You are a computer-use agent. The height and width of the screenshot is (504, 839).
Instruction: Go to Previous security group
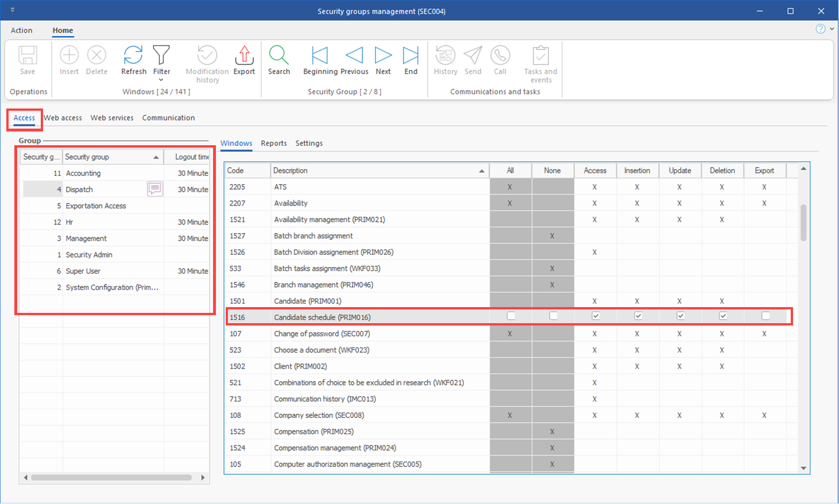354,56
